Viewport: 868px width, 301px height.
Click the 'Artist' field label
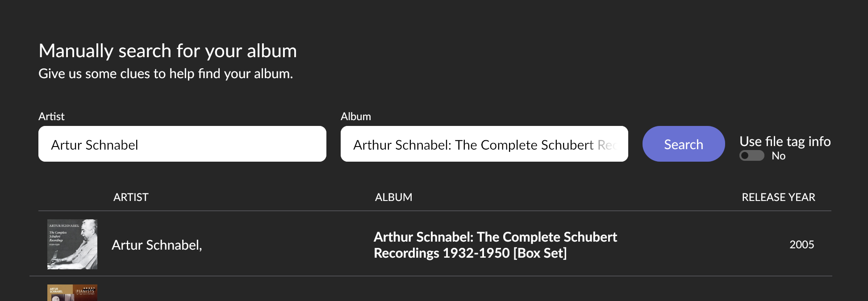(51, 117)
